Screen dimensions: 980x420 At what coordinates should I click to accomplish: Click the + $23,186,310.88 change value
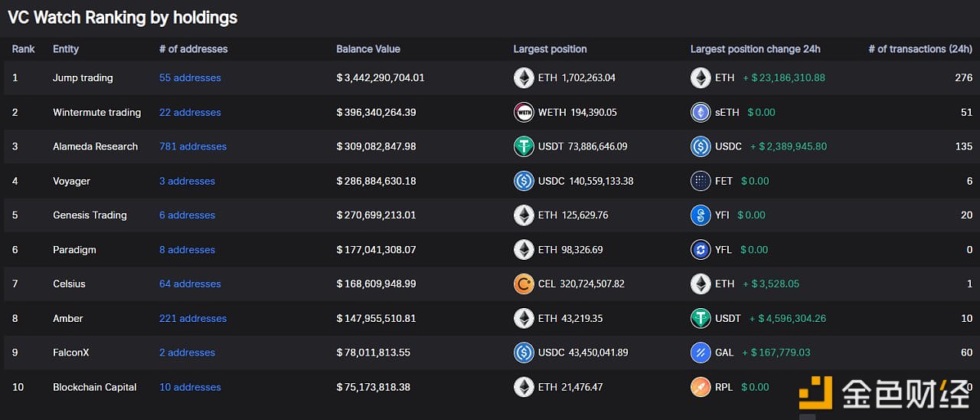(x=783, y=77)
